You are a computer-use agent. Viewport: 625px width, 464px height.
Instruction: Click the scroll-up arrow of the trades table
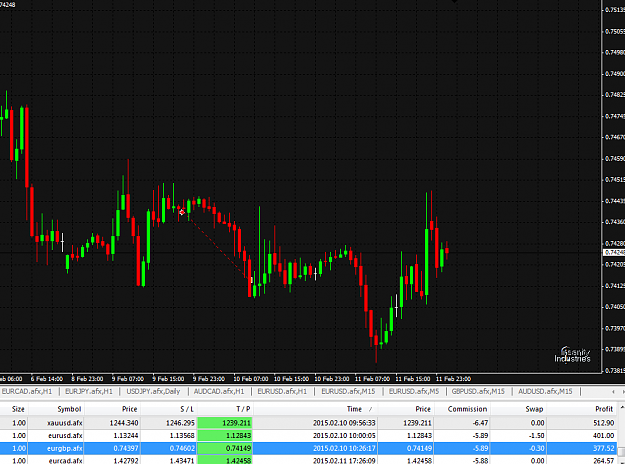click(621, 408)
